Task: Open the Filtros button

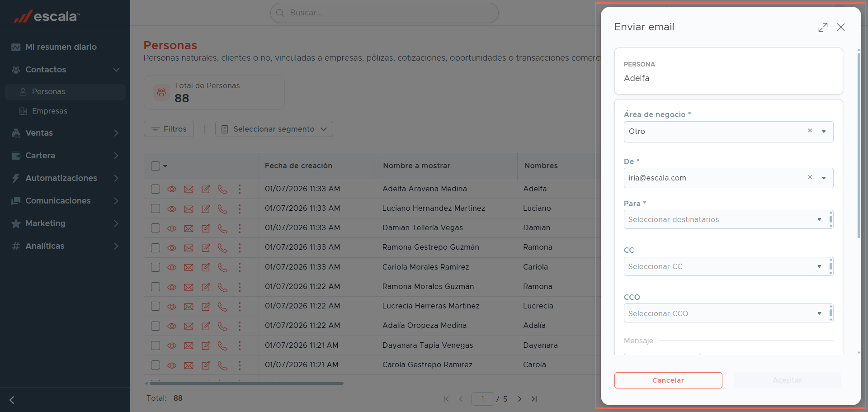Action: click(x=169, y=129)
